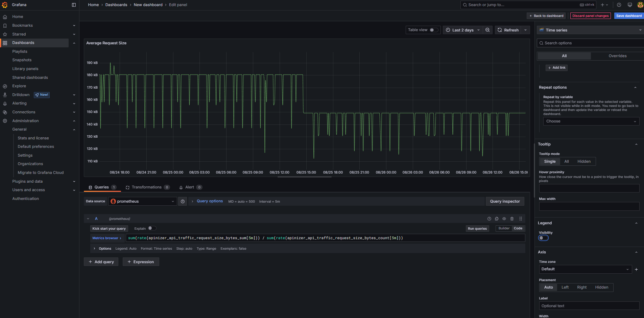This screenshot has height=318, width=644.
Task: Switch to the Overrides tab
Action: tap(617, 56)
